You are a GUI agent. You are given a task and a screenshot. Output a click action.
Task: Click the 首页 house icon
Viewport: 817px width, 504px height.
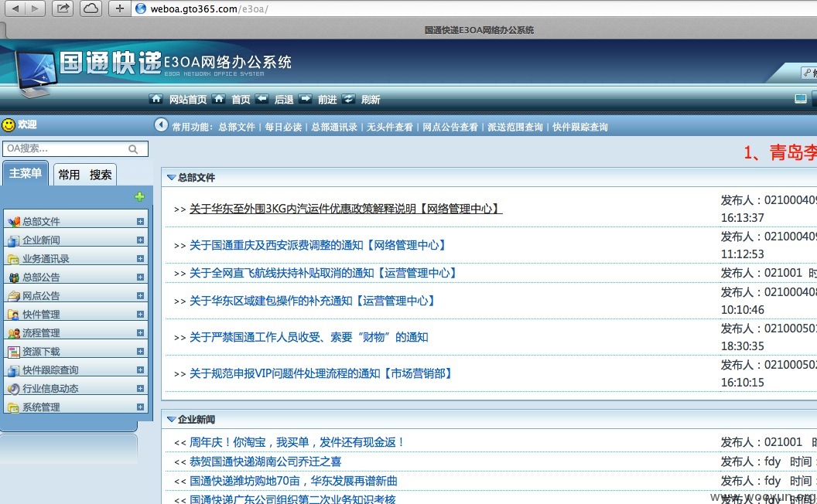(x=219, y=99)
